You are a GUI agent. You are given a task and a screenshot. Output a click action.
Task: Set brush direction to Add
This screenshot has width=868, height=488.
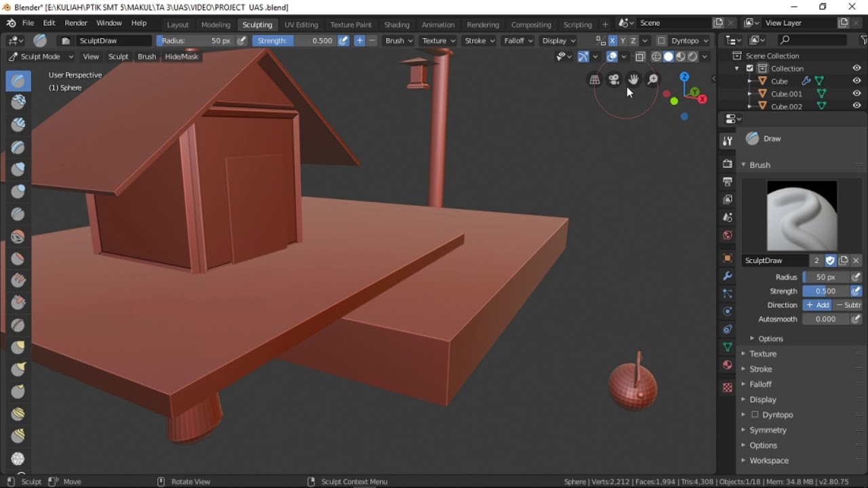817,305
